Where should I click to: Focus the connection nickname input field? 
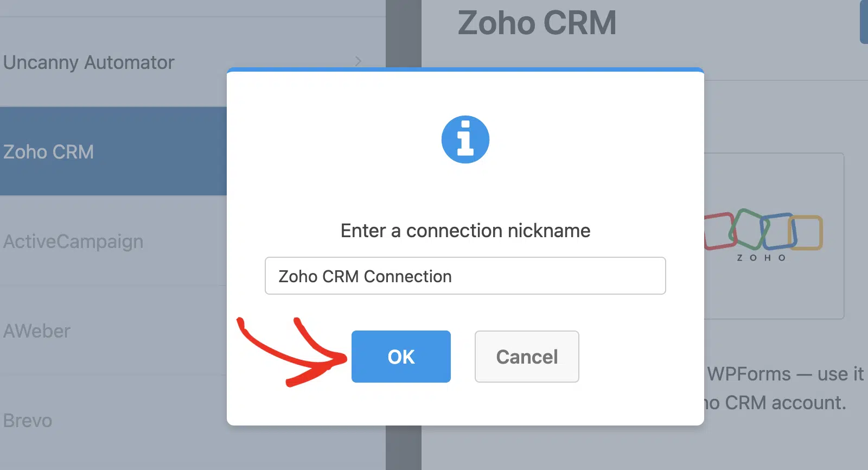[x=465, y=276]
